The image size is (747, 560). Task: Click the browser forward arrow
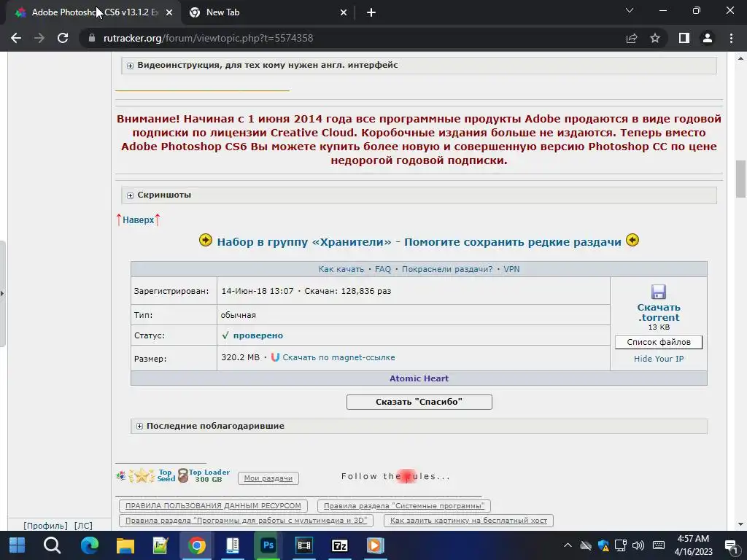[x=39, y=38]
